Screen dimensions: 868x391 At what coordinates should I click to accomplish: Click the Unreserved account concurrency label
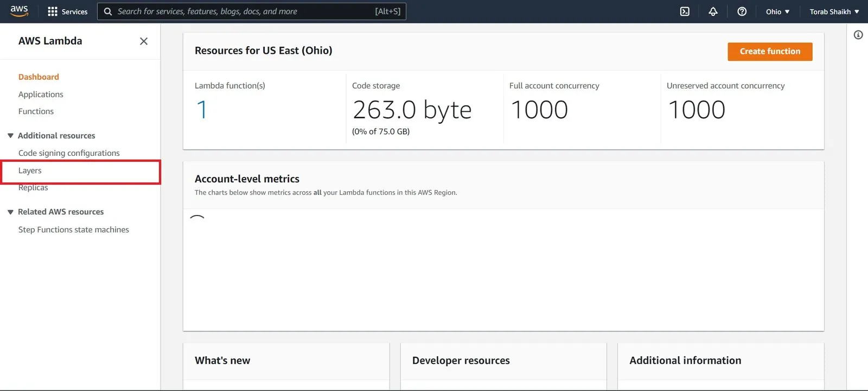[725, 86]
